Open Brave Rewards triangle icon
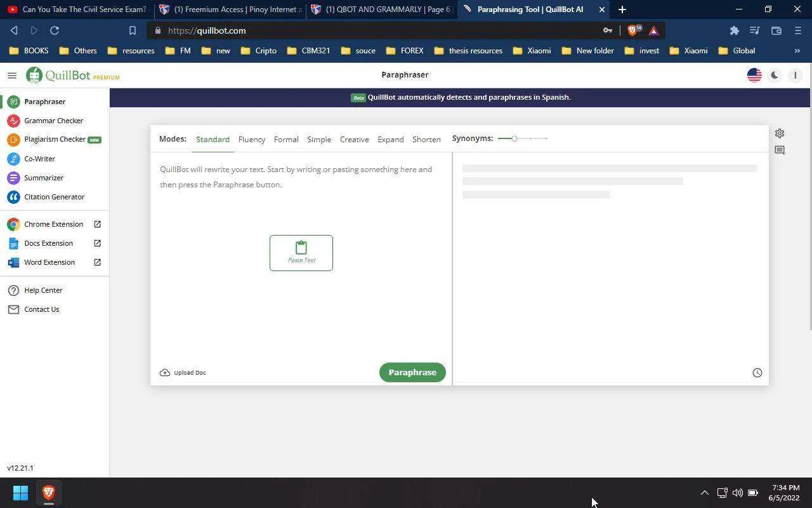This screenshot has width=812, height=508. pyautogui.click(x=653, y=30)
